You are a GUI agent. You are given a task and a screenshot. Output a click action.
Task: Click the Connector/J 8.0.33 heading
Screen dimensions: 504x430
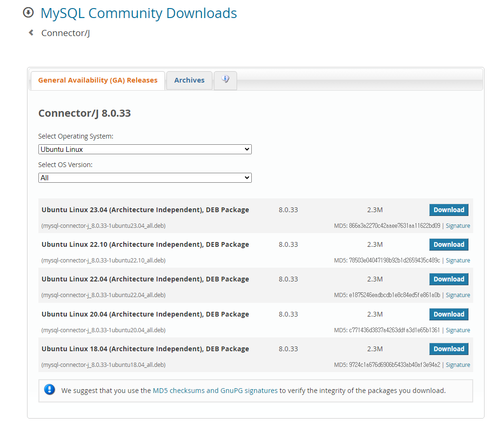click(84, 113)
